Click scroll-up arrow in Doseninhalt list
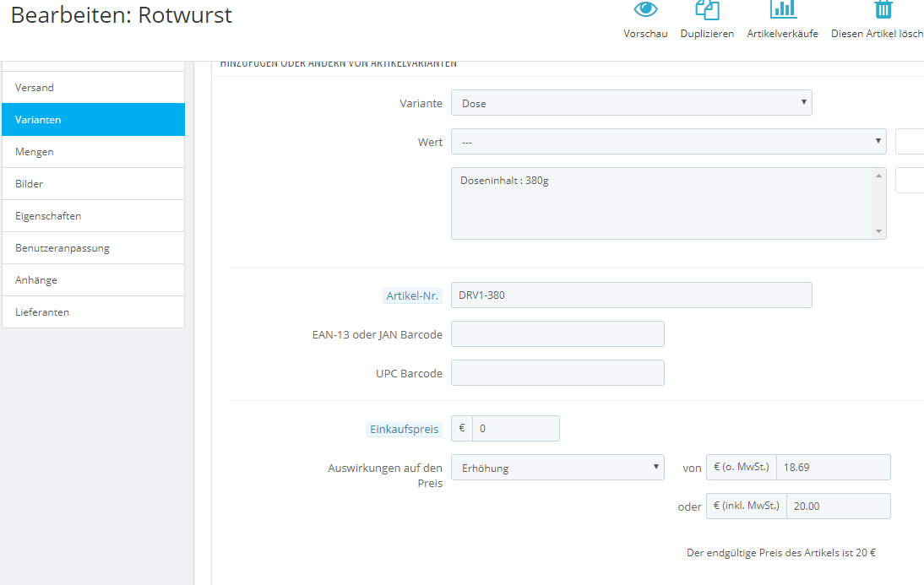 coord(878,176)
